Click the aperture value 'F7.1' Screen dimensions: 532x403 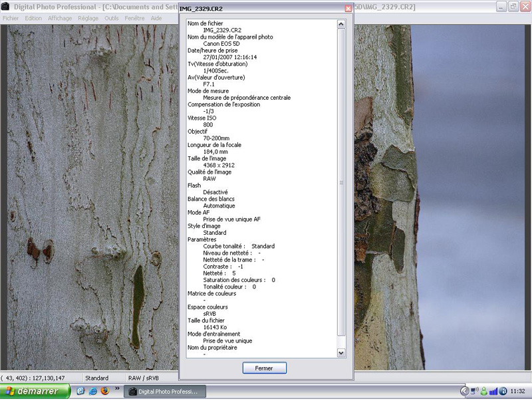(x=209, y=84)
